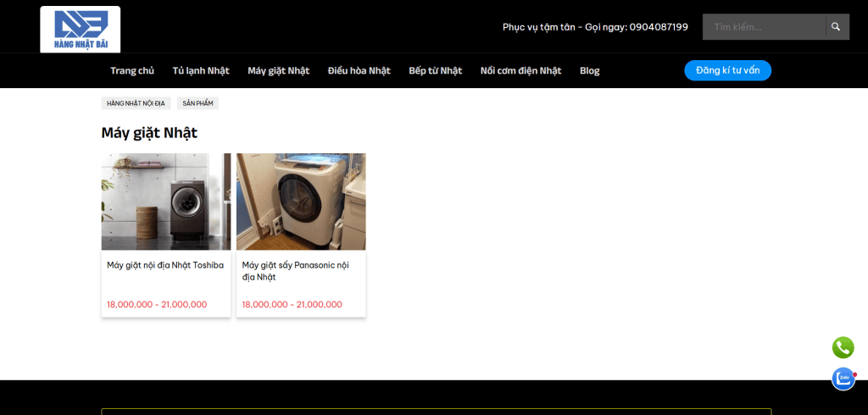
Task: Click the Toshiba price 18,000,000 - 21,000,000
Action: [x=157, y=304]
